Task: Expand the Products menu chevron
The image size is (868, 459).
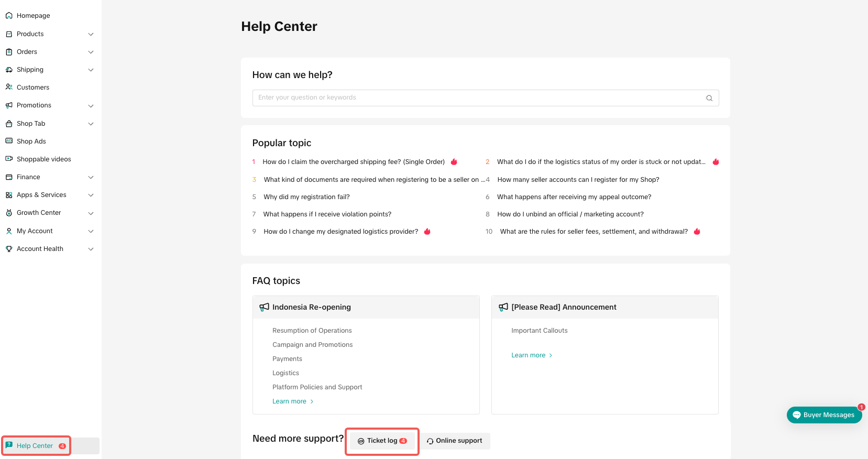Action: tap(91, 34)
